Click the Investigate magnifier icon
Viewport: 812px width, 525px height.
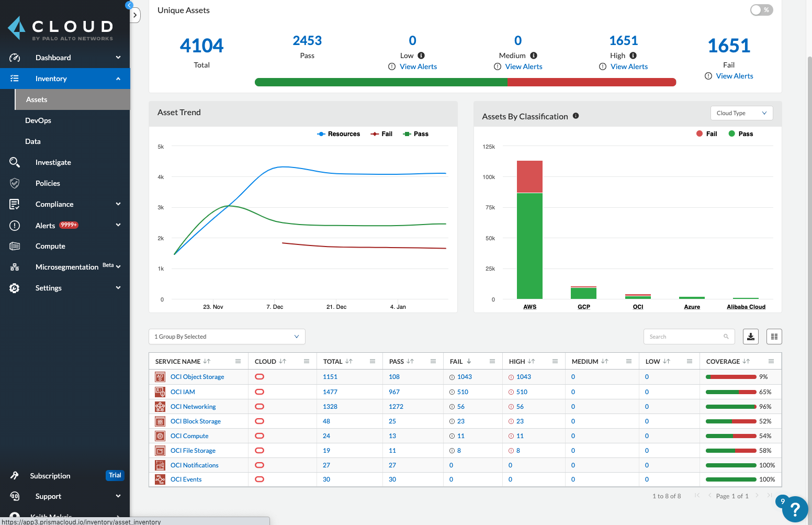(x=15, y=162)
